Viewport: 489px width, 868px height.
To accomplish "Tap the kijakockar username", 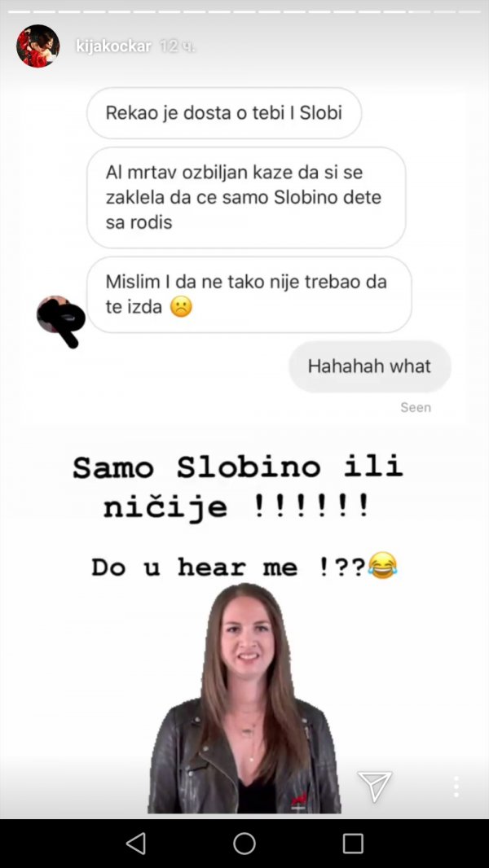I will tap(113, 46).
